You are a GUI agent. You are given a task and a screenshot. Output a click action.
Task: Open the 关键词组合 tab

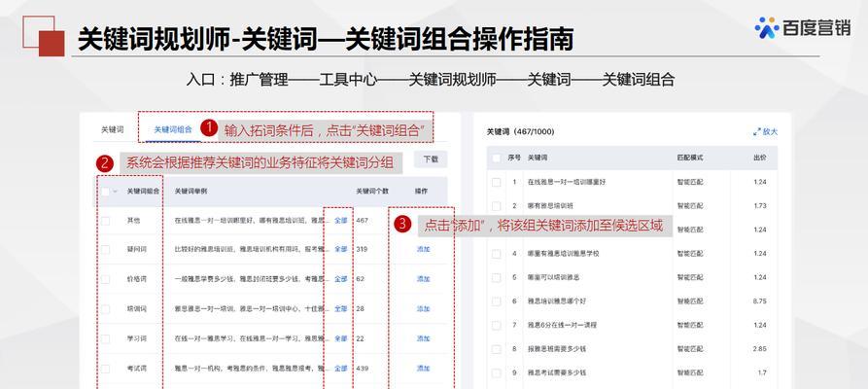click(x=173, y=129)
